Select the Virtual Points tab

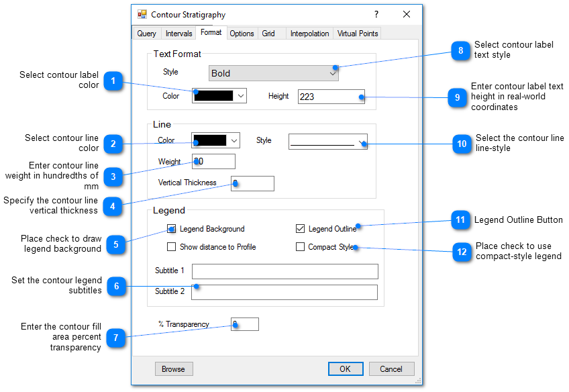[x=358, y=34]
